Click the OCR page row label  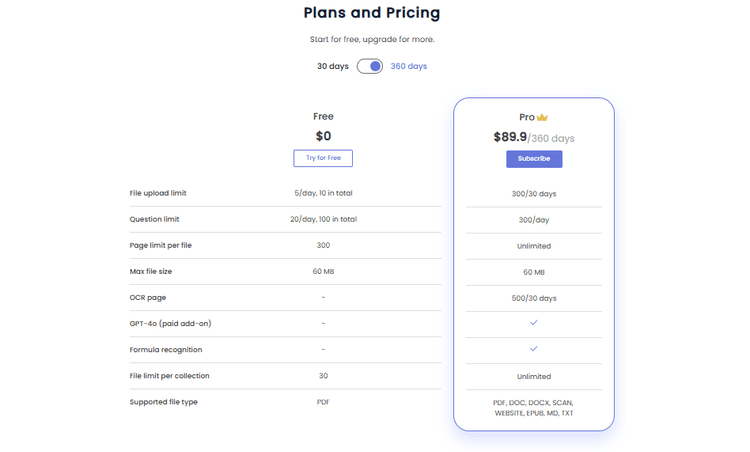coord(148,298)
